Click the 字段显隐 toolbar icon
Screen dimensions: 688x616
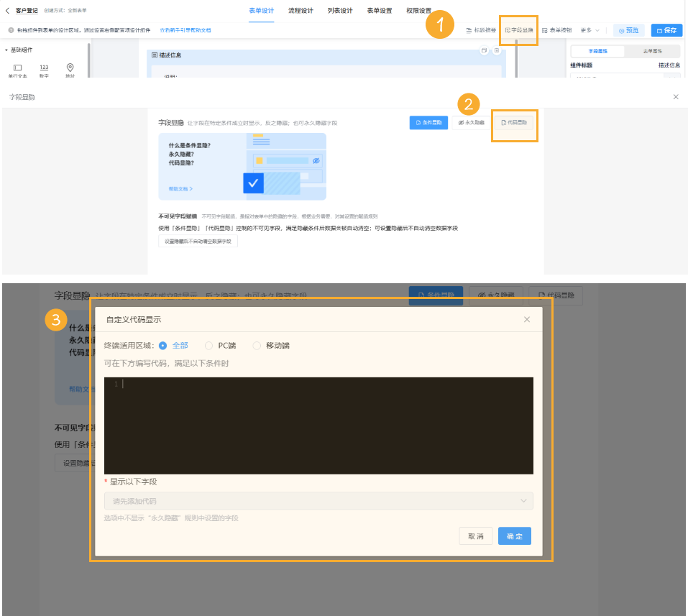tap(519, 30)
